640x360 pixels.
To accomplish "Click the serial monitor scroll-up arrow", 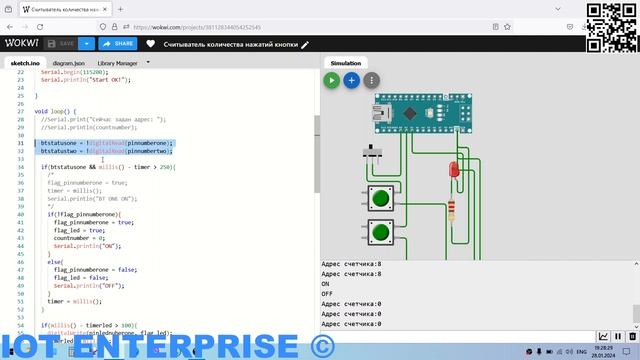I will point(636,264).
